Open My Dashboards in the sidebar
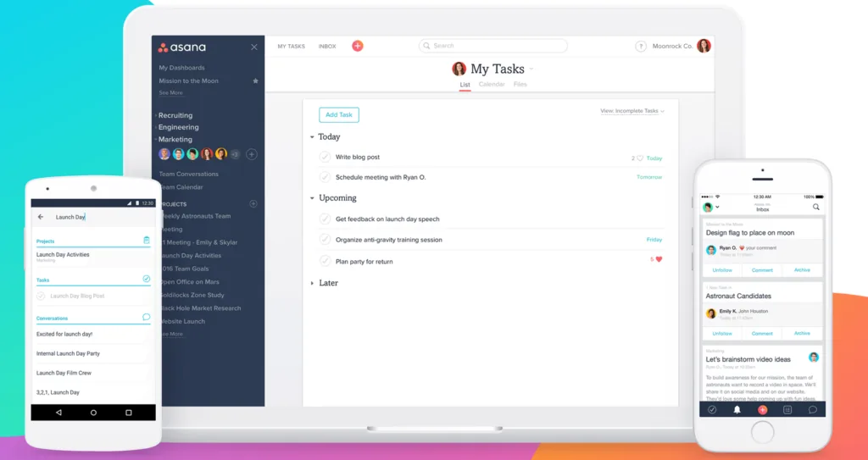The width and height of the screenshot is (868, 460). point(181,68)
